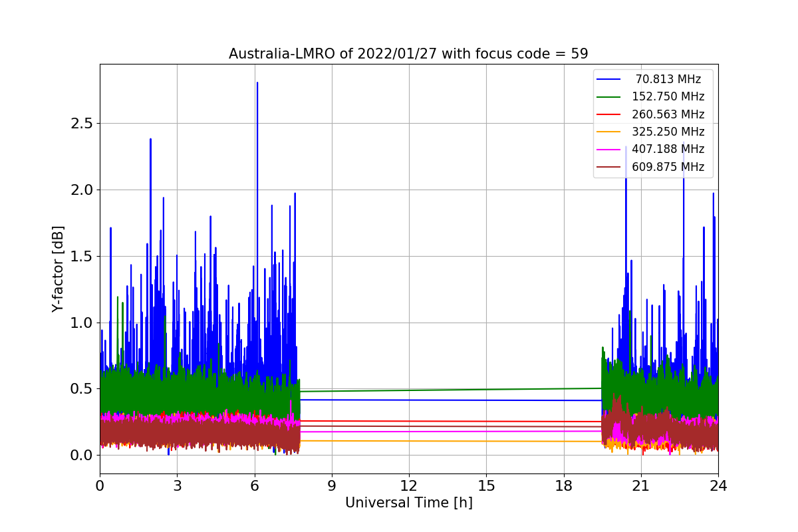Select the 325.250 MHz legend label

(x=668, y=132)
